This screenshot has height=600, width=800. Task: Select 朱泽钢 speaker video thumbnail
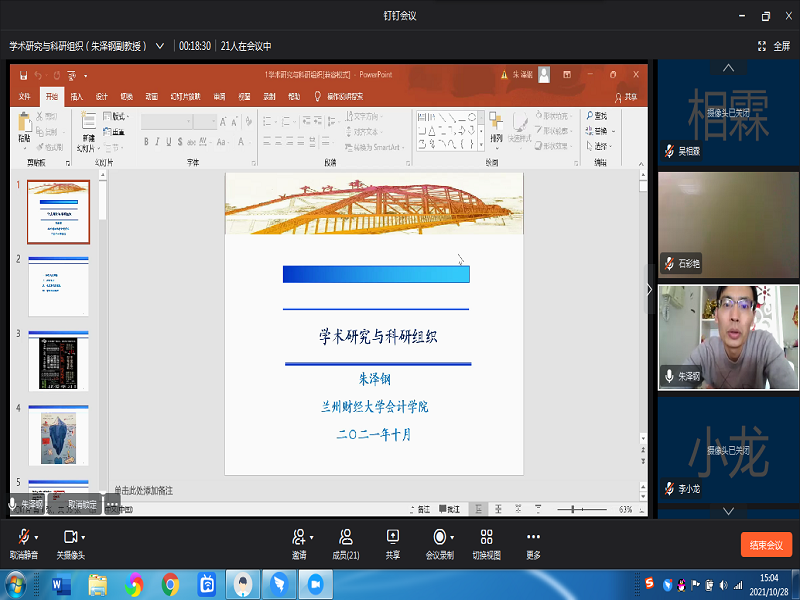[x=727, y=336]
